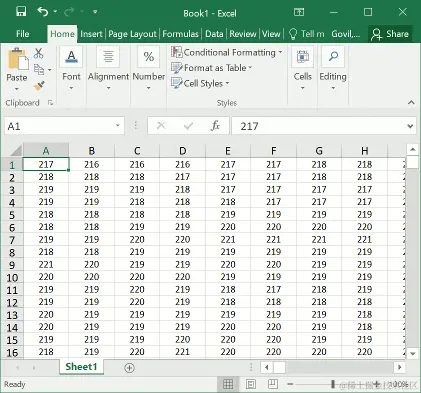This screenshot has height=393, width=421.
Task: Select cell D16 containing 221
Action: [x=182, y=352]
